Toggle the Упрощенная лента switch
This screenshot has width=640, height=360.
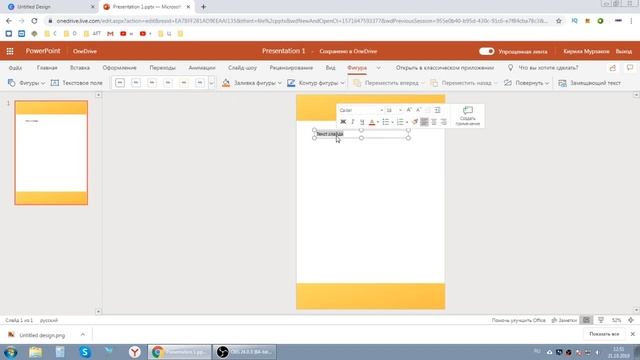[487, 51]
